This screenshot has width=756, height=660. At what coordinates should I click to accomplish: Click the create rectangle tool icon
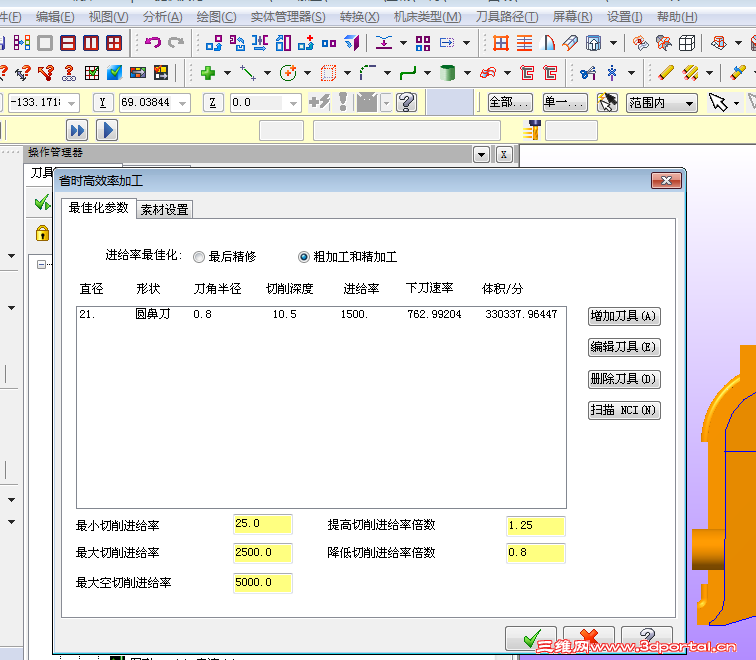tap(328, 73)
